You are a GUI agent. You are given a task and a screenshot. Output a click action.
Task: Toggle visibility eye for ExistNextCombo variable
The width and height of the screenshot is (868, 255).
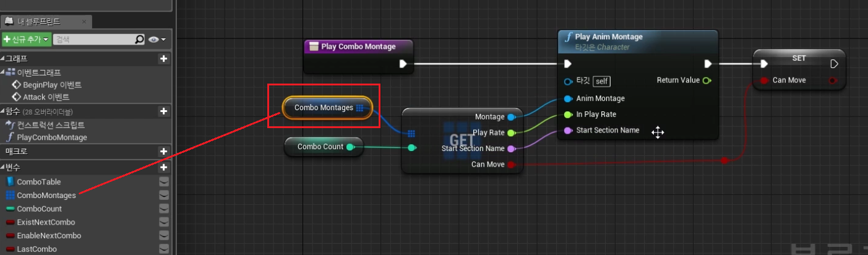[x=164, y=222]
